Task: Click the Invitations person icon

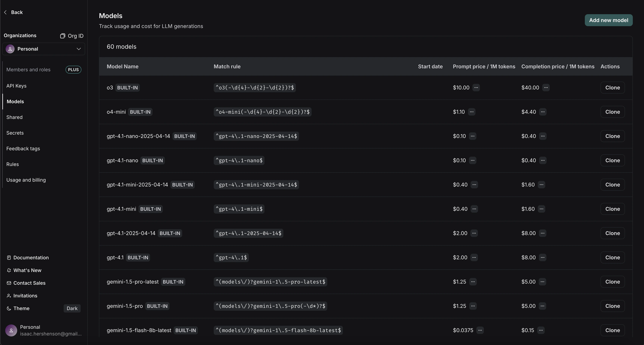Action: click(9, 296)
